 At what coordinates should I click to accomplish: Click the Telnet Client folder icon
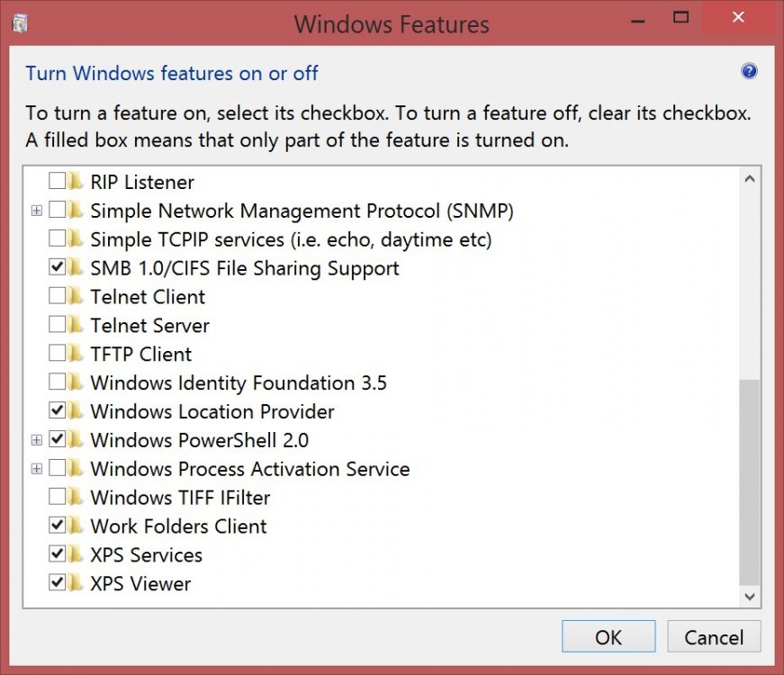[x=75, y=296]
